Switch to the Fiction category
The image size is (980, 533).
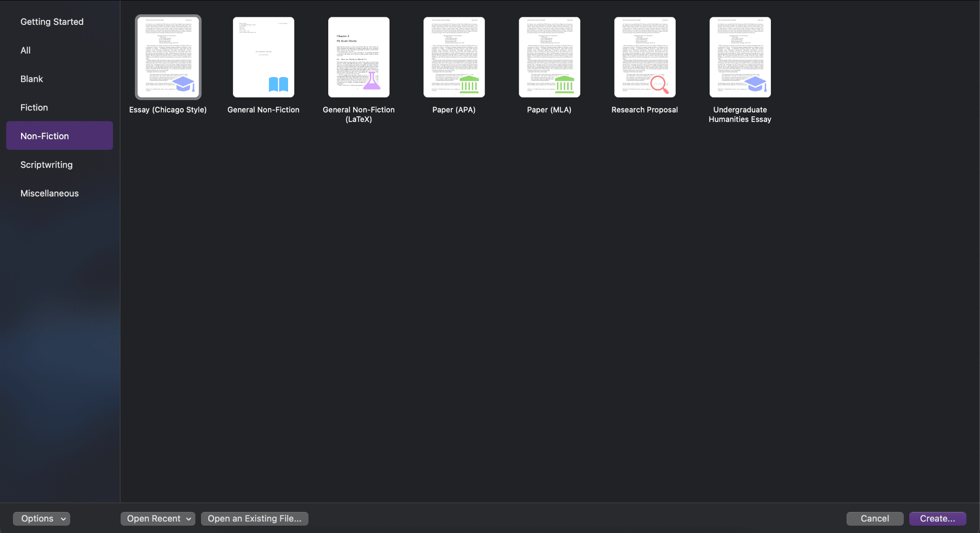point(34,107)
